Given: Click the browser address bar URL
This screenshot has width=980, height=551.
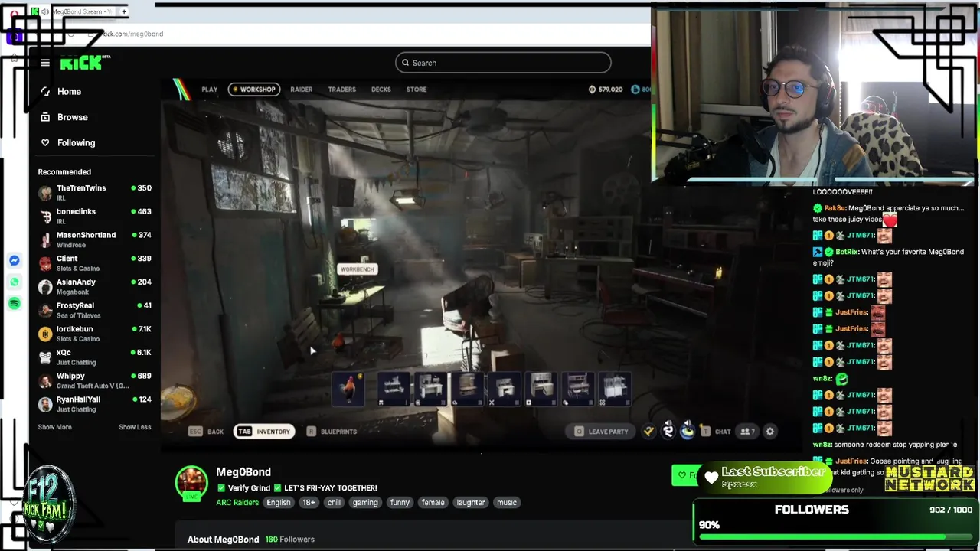Looking at the screenshot, I should click(132, 34).
